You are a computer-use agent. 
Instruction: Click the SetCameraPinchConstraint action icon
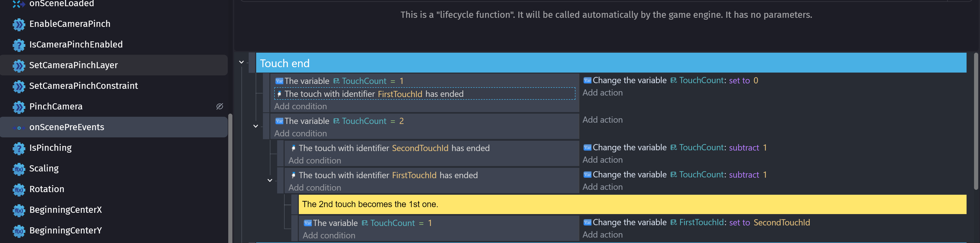[19, 86]
